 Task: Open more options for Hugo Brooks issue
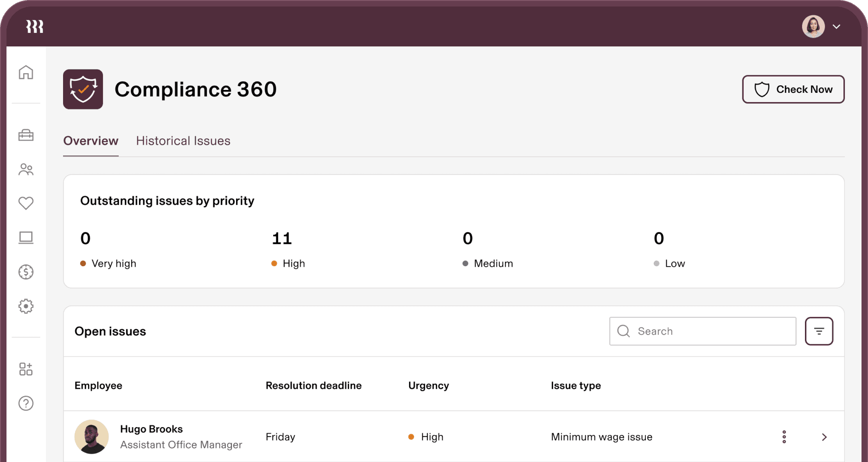[x=784, y=437]
